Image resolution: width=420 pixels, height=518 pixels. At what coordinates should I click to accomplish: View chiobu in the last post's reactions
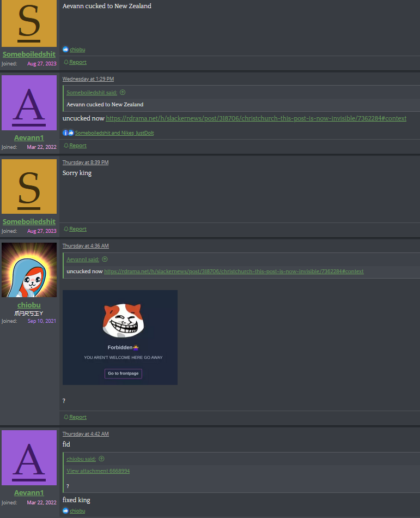pos(77,511)
